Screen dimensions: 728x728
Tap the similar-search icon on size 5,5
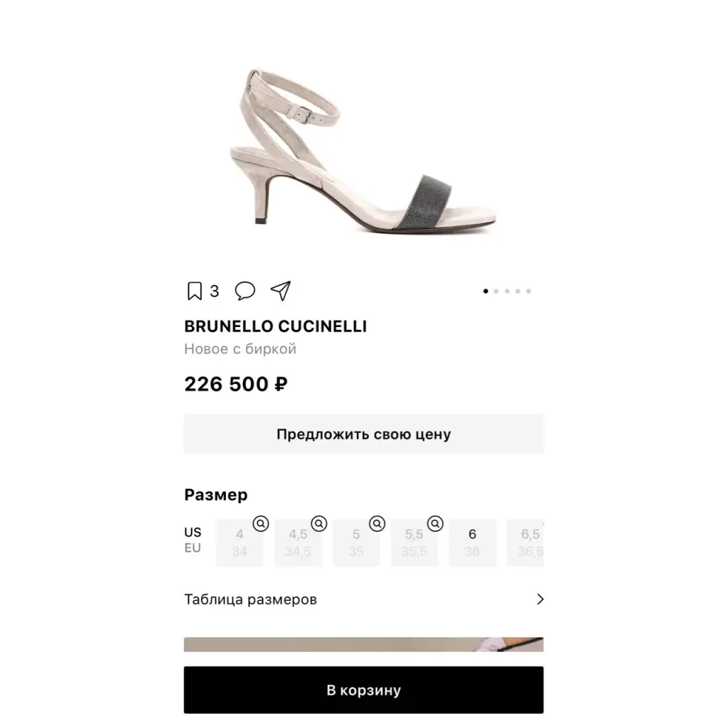coord(435,524)
